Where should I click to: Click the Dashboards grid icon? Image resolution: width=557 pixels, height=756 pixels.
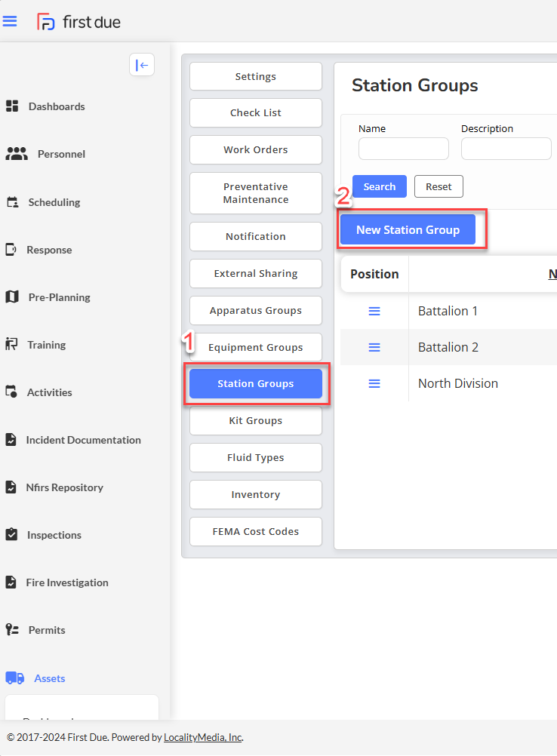12,106
